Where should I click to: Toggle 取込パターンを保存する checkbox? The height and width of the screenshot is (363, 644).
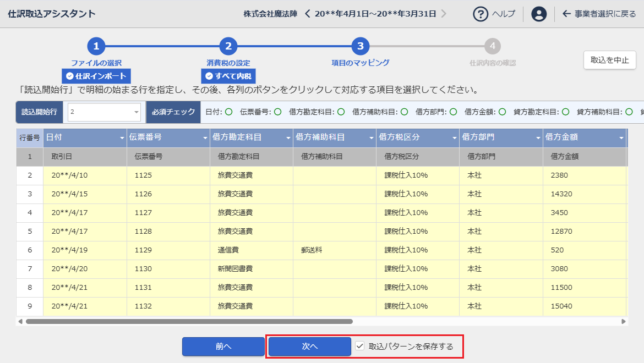[360, 346]
